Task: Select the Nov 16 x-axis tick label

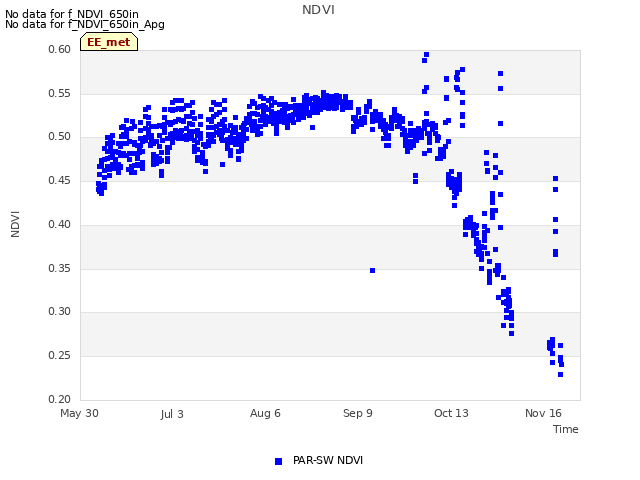Action: click(x=543, y=413)
